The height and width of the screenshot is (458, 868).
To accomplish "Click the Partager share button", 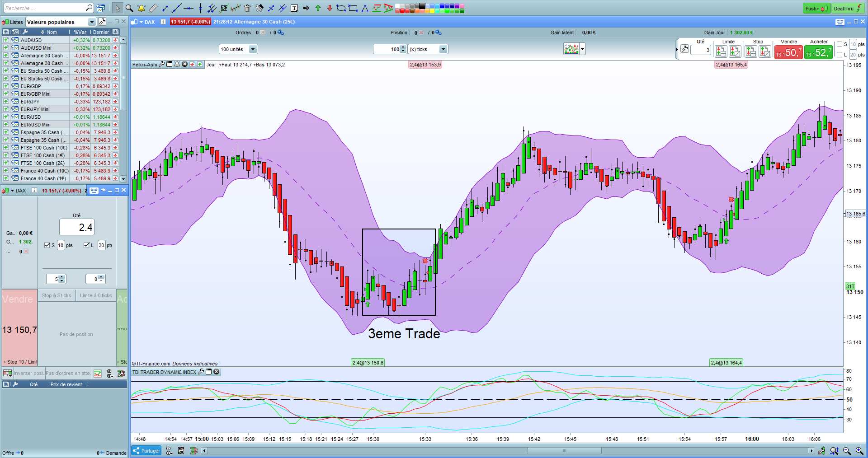I will click(146, 451).
